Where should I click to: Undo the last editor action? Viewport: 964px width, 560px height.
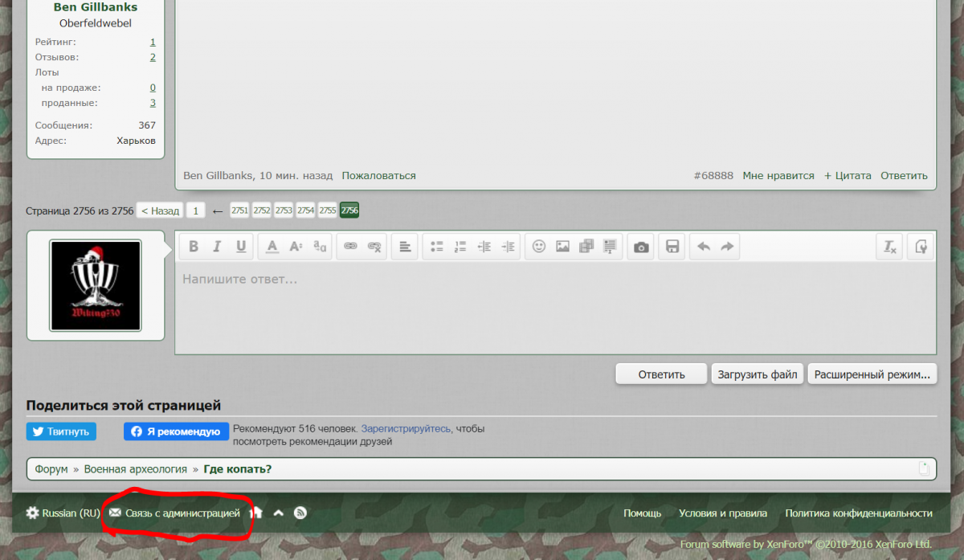point(704,247)
